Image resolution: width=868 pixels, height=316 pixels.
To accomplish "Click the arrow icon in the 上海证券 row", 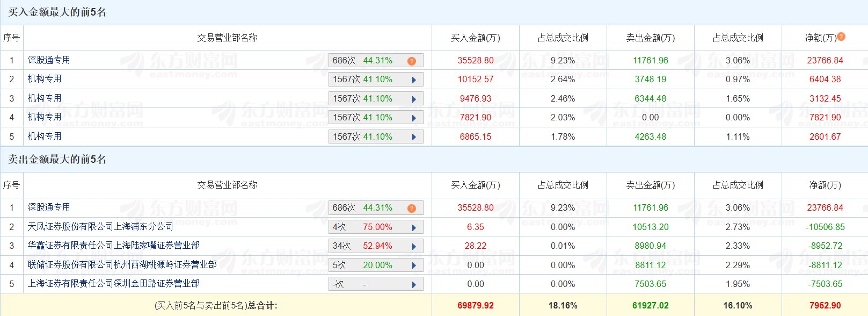I will click(414, 284).
